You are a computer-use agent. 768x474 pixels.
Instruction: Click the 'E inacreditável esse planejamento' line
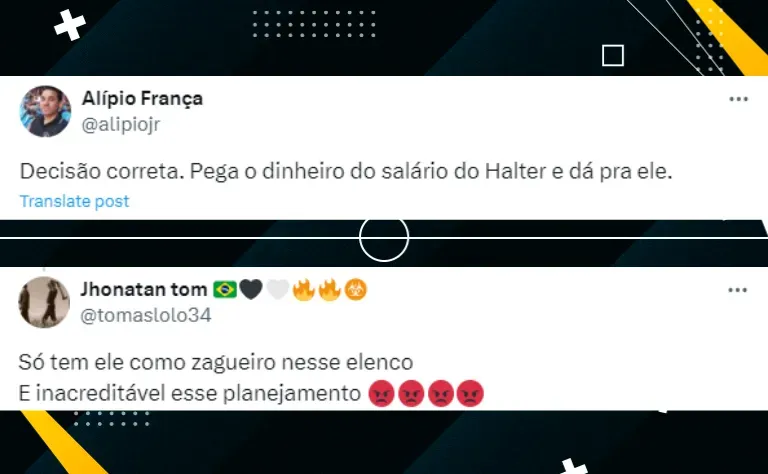point(190,393)
